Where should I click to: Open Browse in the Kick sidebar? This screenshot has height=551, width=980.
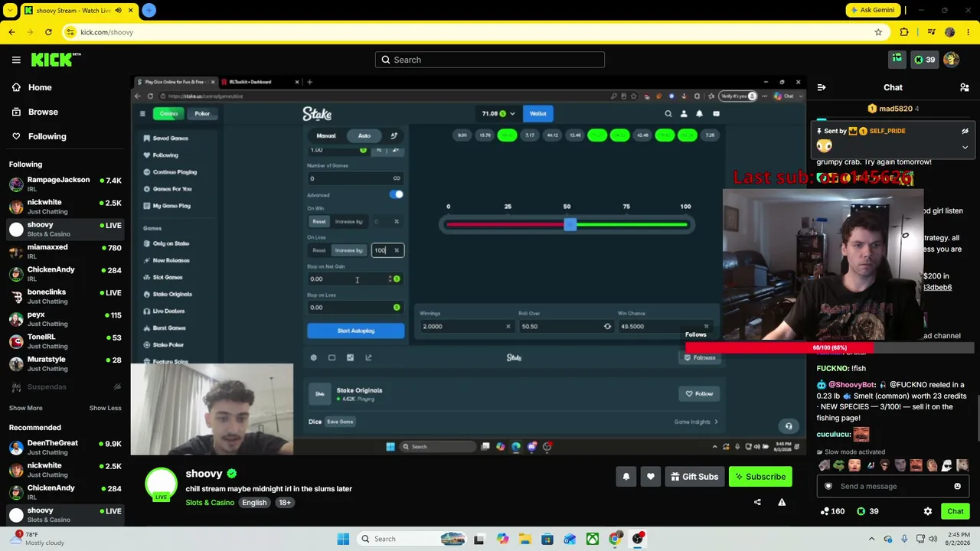tap(43, 112)
